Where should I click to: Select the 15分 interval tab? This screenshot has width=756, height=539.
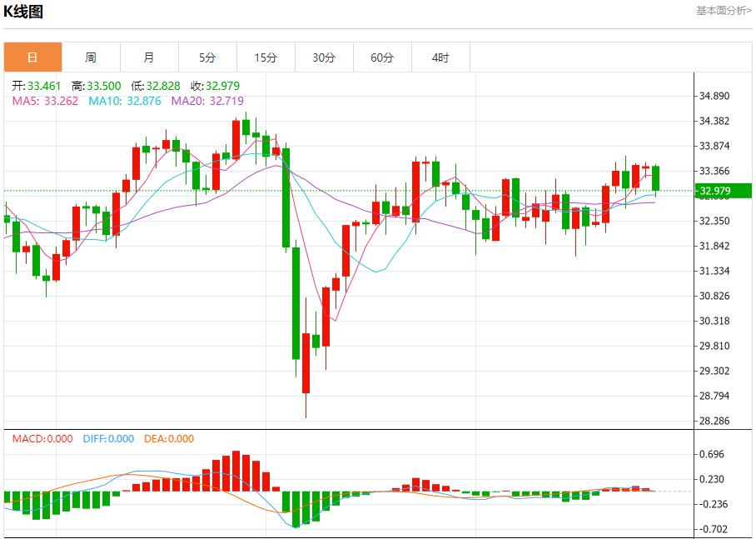(x=266, y=57)
